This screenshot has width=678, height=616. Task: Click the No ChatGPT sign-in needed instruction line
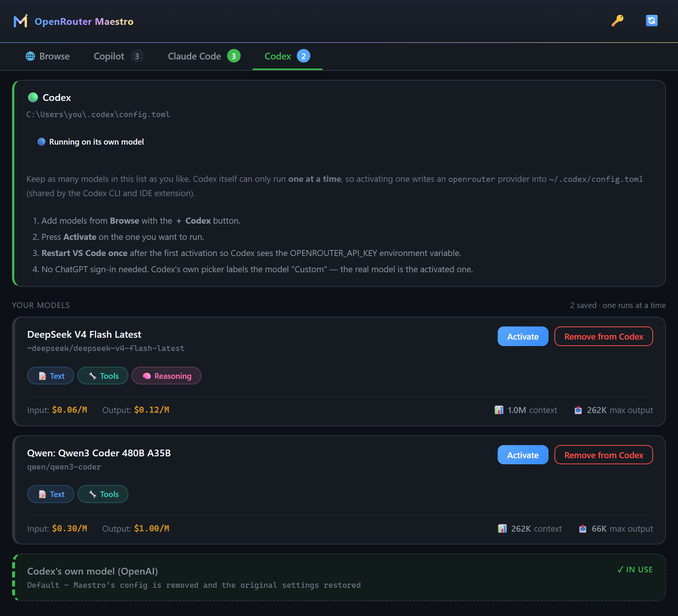(x=257, y=269)
